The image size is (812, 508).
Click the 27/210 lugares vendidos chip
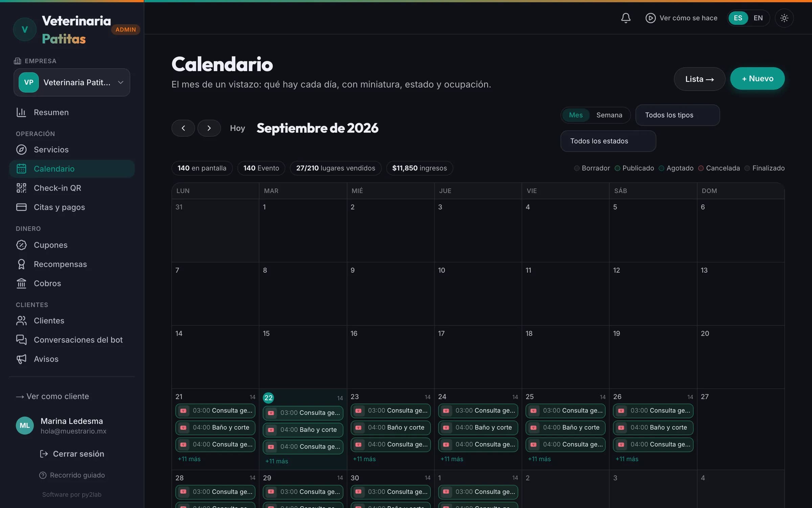coord(336,168)
